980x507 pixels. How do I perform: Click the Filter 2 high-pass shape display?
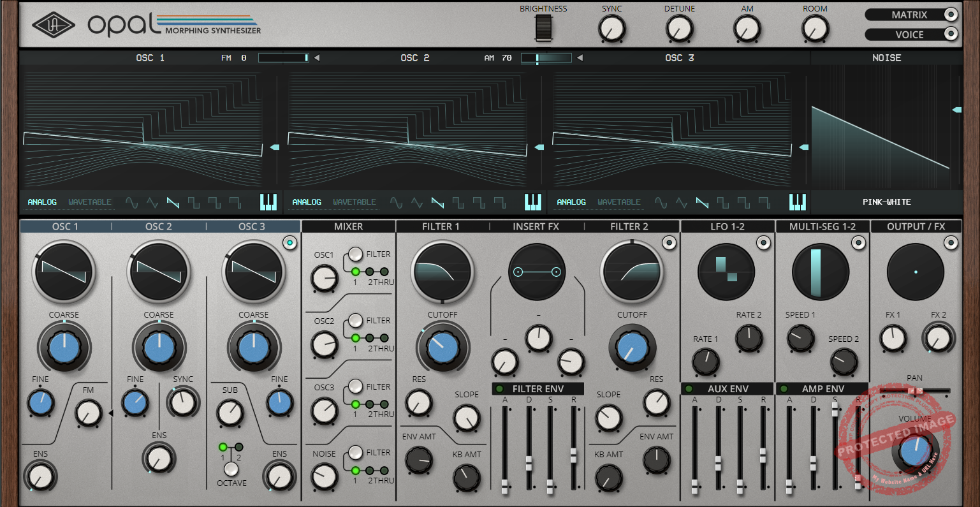click(x=631, y=272)
